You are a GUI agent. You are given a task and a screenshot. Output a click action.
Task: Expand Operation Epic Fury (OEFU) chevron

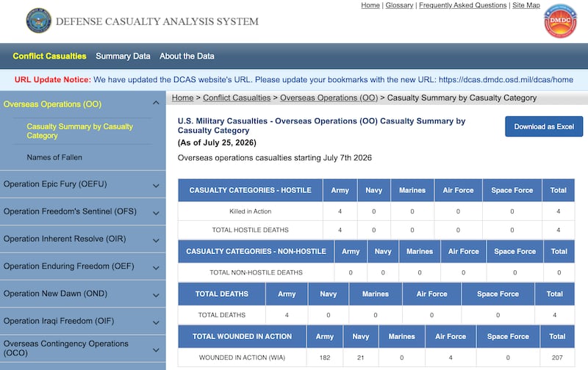[x=156, y=186]
